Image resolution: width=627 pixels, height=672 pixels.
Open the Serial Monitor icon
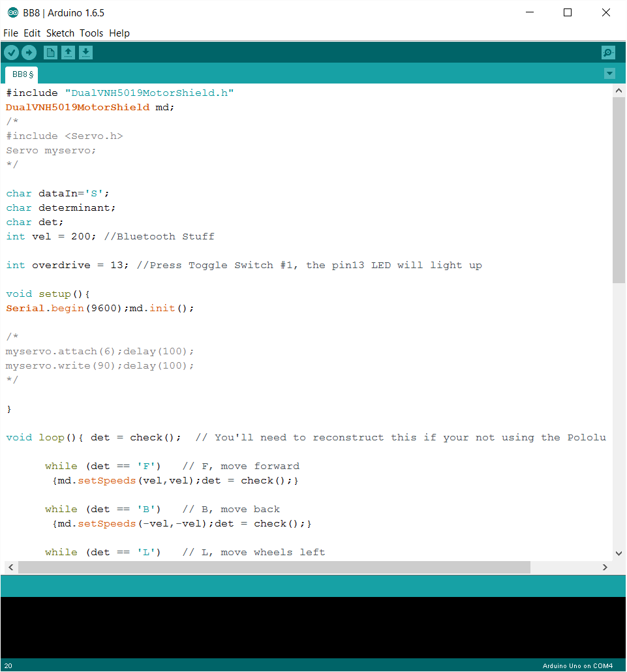tap(607, 52)
